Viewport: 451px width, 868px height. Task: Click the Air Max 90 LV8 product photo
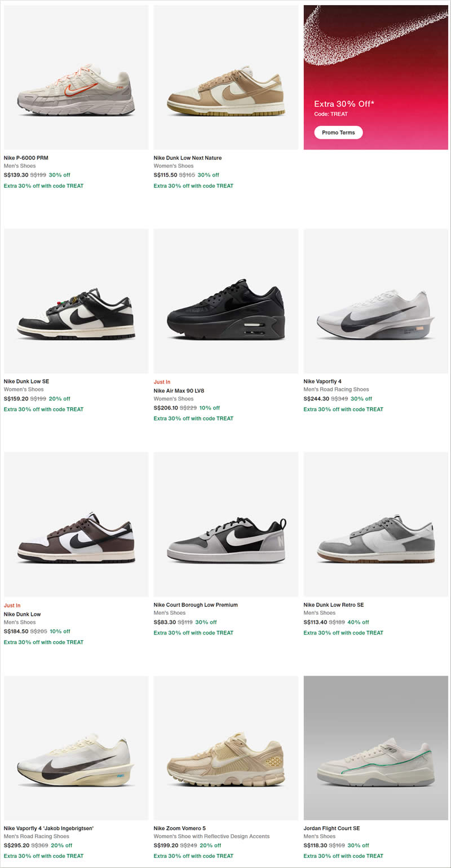click(x=225, y=301)
